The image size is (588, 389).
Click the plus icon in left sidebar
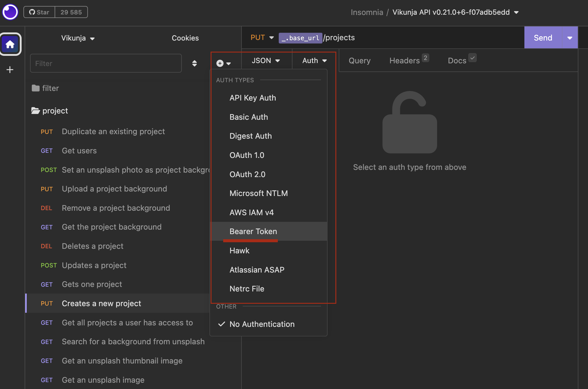point(10,70)
